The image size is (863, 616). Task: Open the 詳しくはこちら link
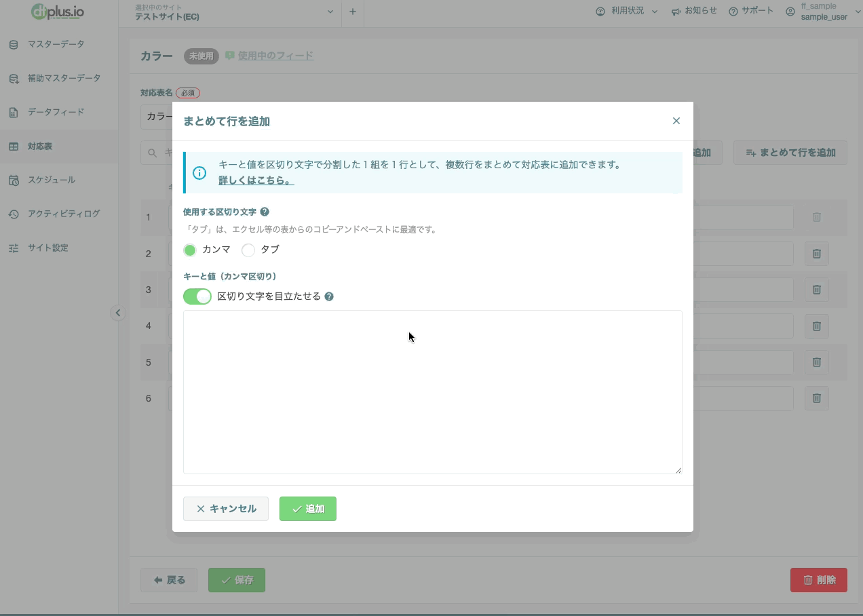click(x=256, y=181)
